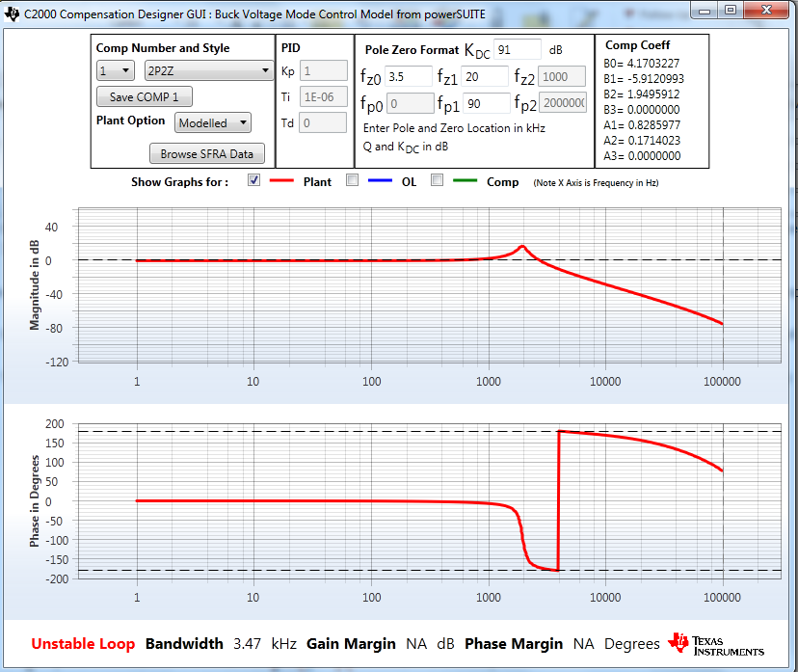Viewport: 798px width, 672px height.
Task: Maximize the Compensation Designer window
Action: 731,11
